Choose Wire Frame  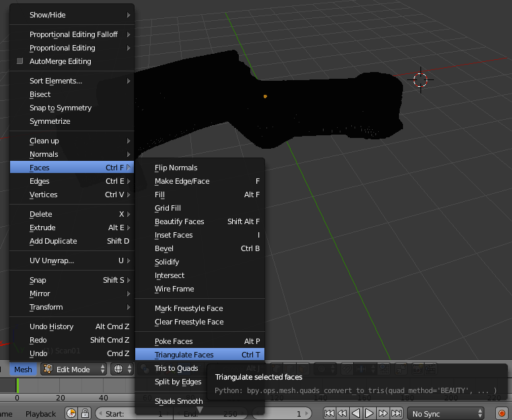pyautogui.click(x=200, y=289)
